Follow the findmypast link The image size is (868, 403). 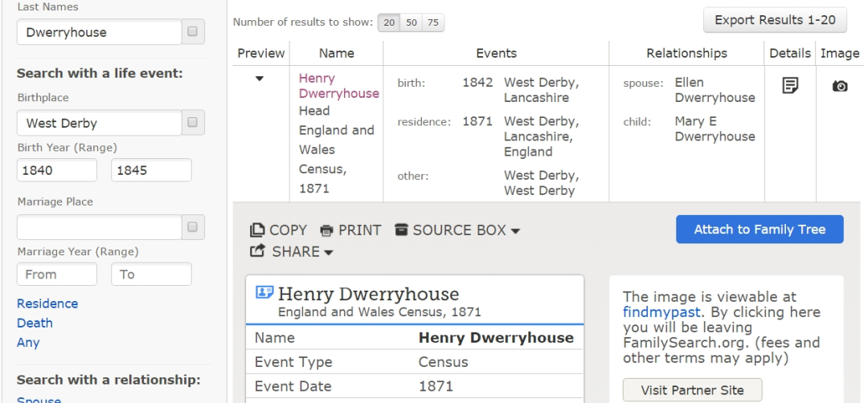click(x=661, y=312)
